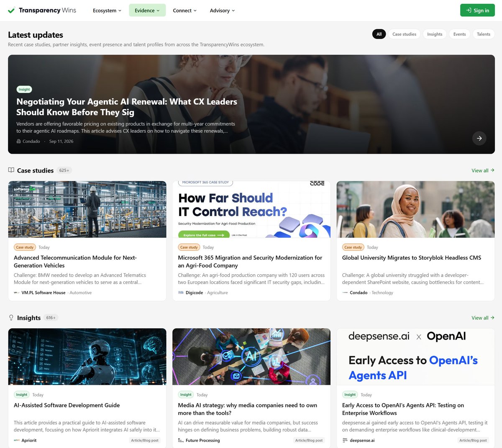Viewport: 502px width, 448px height.
Task: Click the university students photo thumbnail
Action: (x=416, y=209)
